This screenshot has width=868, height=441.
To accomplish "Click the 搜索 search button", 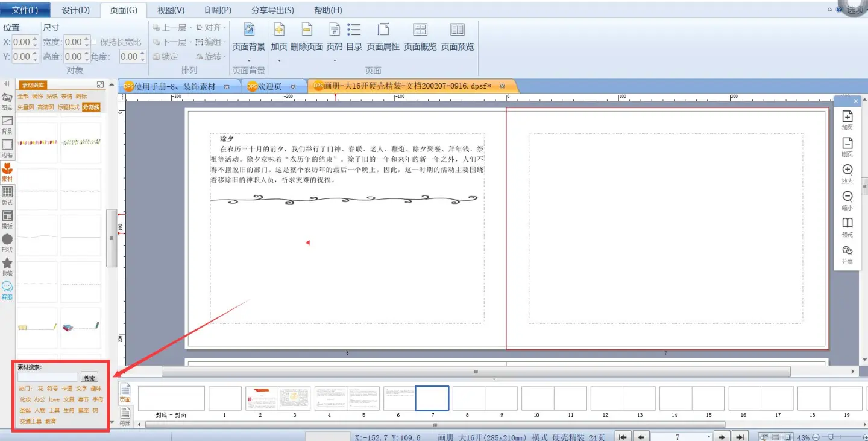I will pyautogui.click(x=89, y=378).
